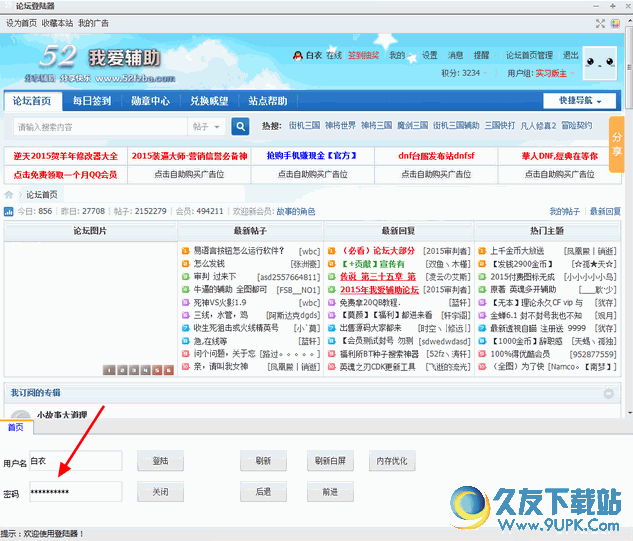Click the 刷新白屏 button
Image resolution: width=633 pixels, height=541 pixels.
pyautogui.click(x=330, y=461)
